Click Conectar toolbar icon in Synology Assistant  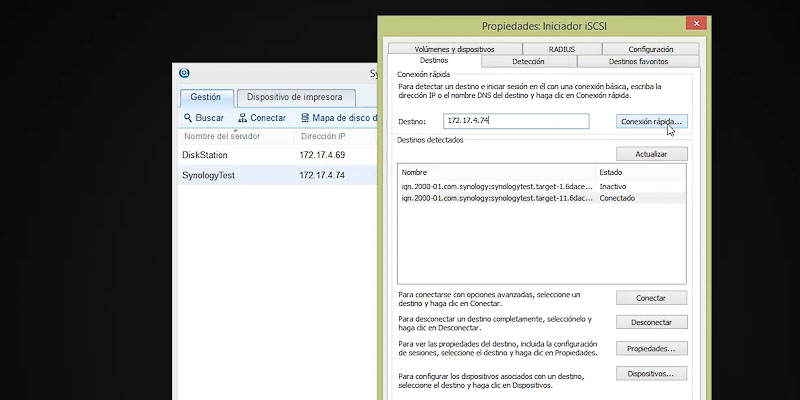click(x=243, y=118)
